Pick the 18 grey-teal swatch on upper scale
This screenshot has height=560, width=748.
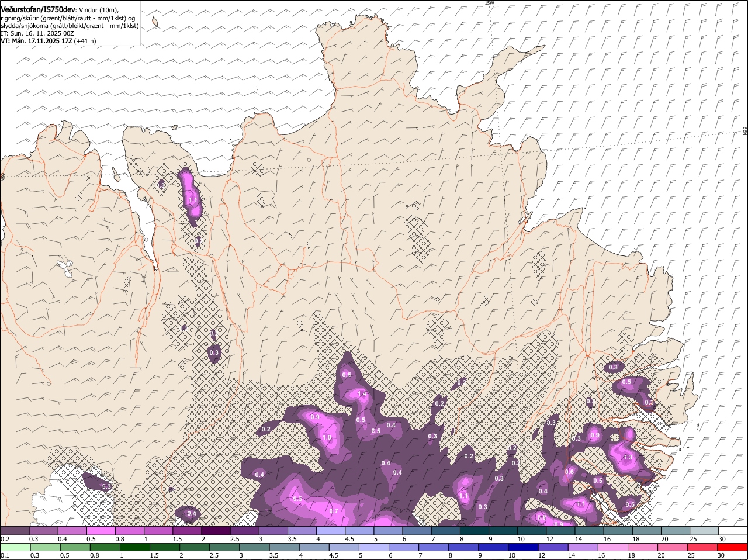(646, 530)
